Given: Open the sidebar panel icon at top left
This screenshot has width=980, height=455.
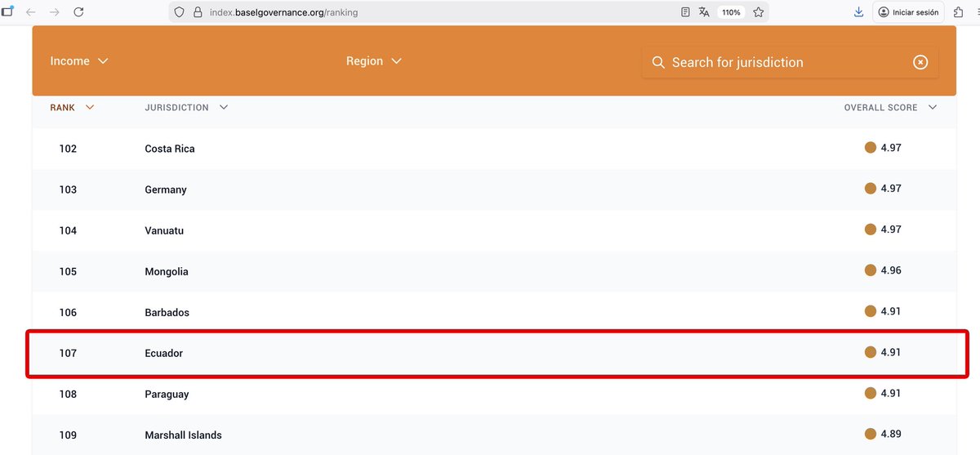Looking at the screenshot, I should point(7,11).
